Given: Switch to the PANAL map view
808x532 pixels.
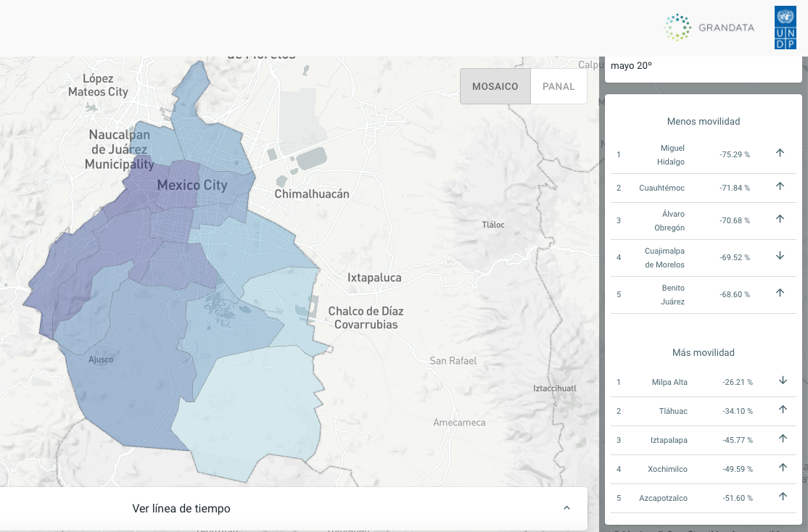Looking at the screenshot, I should coord(558,86).
